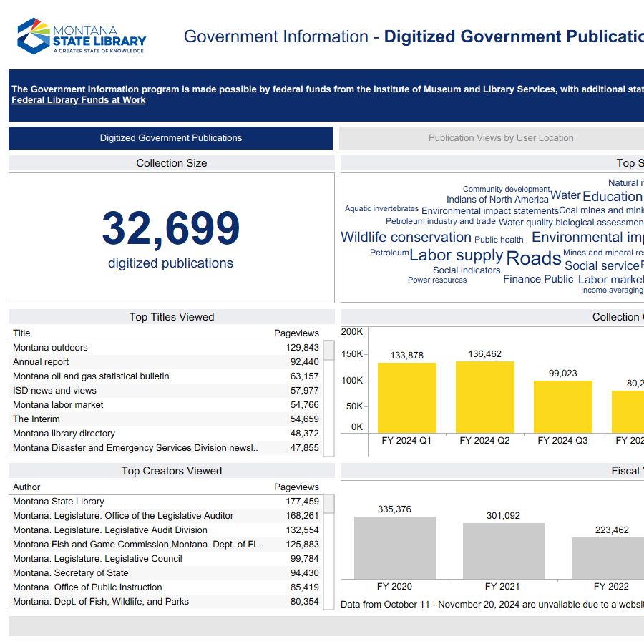Click the "Wildlife conservation" subject term

pyautogui.click(x=406, y=236)
